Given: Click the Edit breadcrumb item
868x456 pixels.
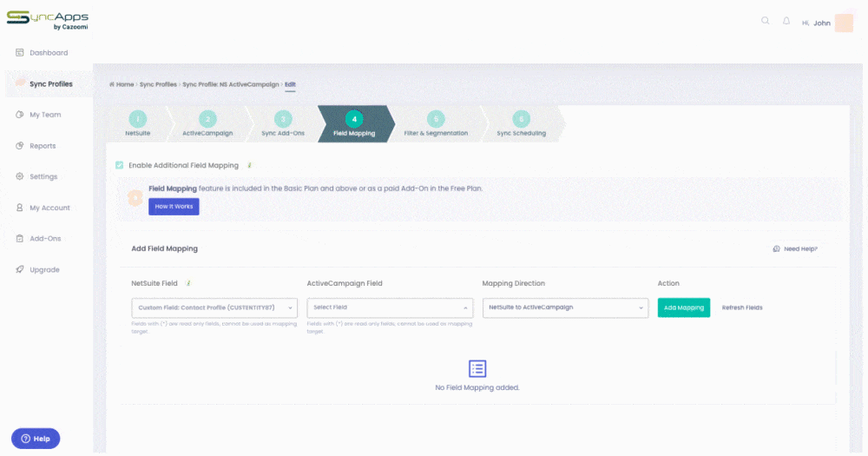Looking at the screenshot, I should [290, 84].
